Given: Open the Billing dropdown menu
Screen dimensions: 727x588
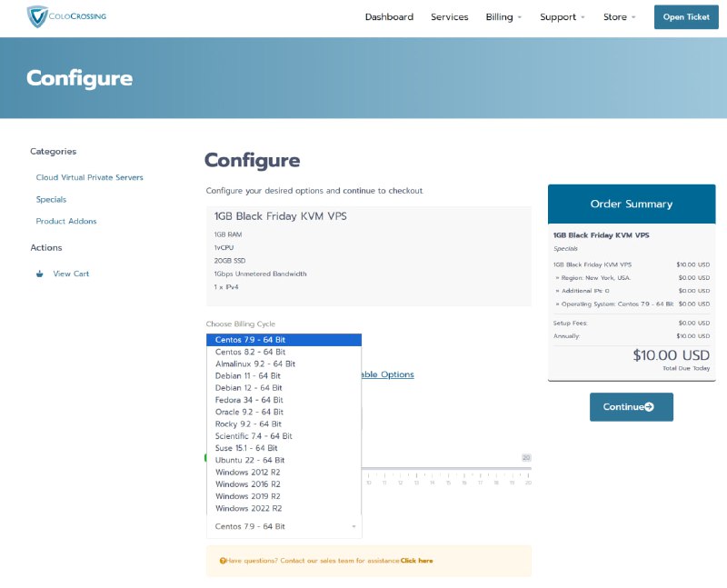Looking at the screenshot, I should (x=503, y=17).
